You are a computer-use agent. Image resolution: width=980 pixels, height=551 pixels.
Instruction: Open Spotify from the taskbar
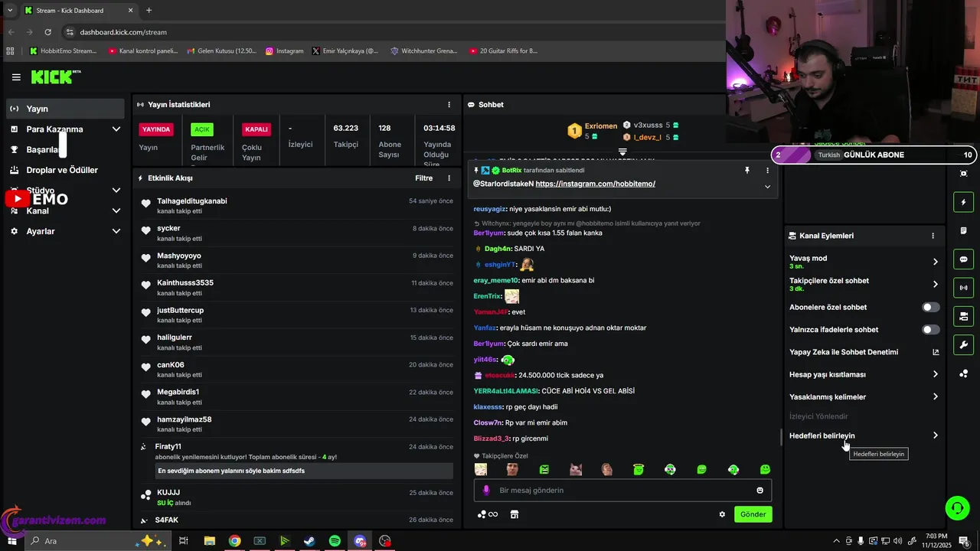335,541
